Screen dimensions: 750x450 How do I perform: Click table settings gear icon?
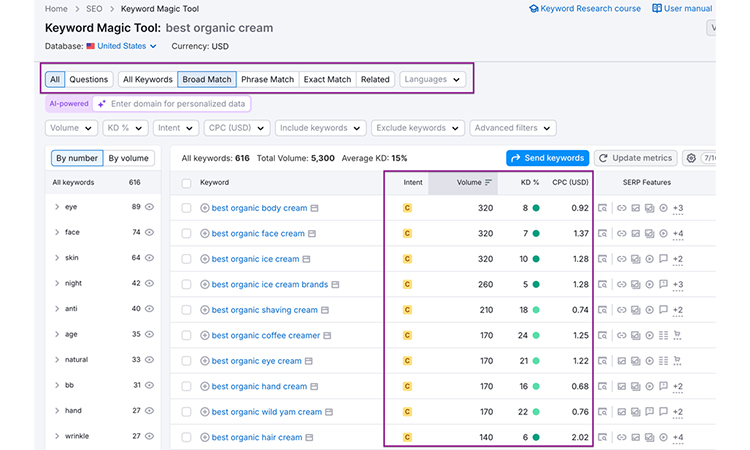click(x=691, y=158)
